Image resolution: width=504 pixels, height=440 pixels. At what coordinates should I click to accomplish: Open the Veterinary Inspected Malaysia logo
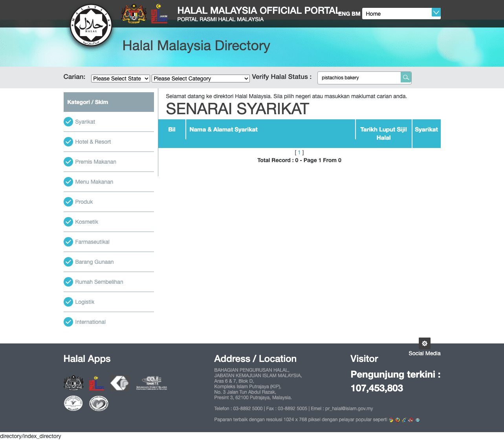pyautogui.click(x=73, y=403)
